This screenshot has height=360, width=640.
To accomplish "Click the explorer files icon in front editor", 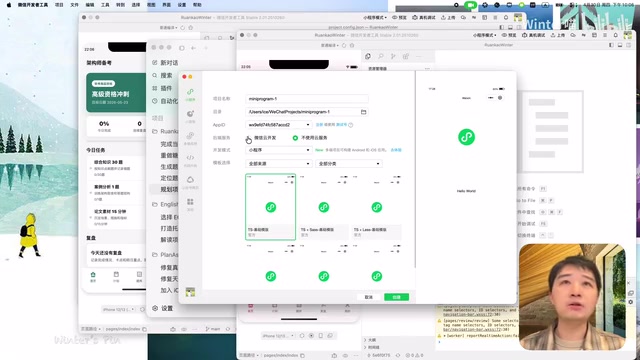I will (368, 56).
